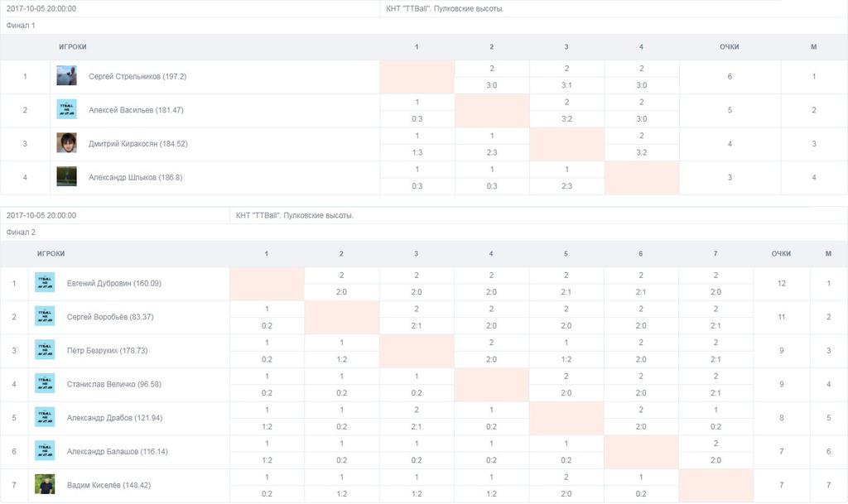Image resolution: width=848 pixels, height=504 pixels.
Task: Click Станислав Величко's TTBall avatar icon
Action: tap(45, 383)
